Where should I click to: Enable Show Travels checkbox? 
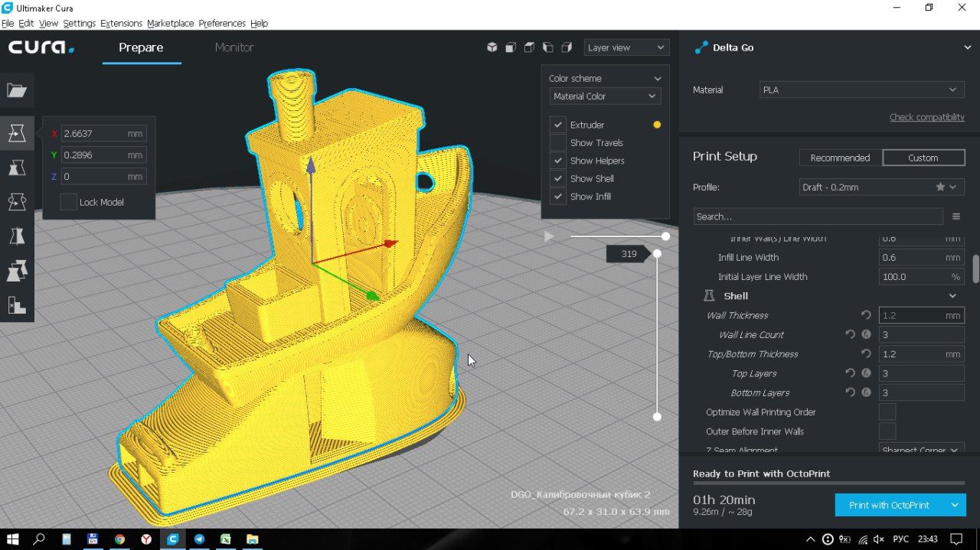[558, 143]
